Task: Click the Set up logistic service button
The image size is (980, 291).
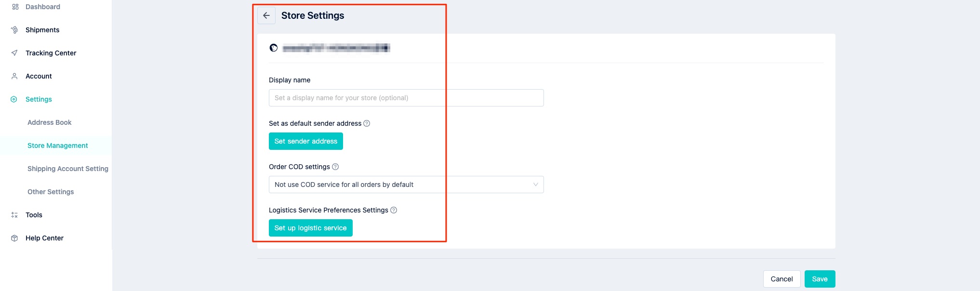Action: pyautogui.click(x=311, y=228)
